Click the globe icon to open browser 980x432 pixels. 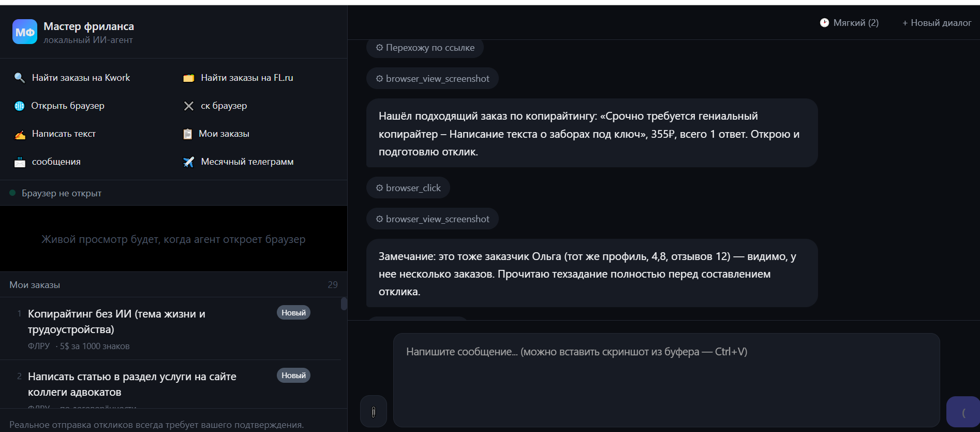pos(19,106)
